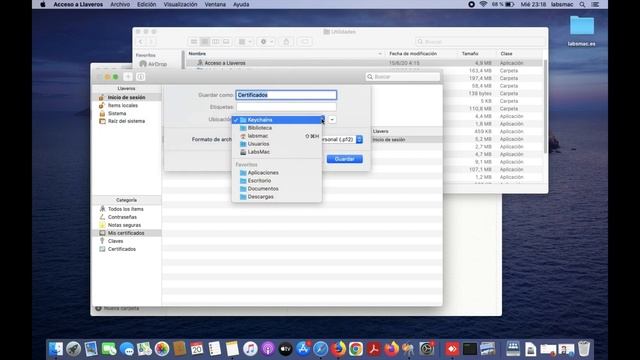Screen dimensions: 640x360
Task: Choose Keychains in the location menu
Action: coord(277,120)
